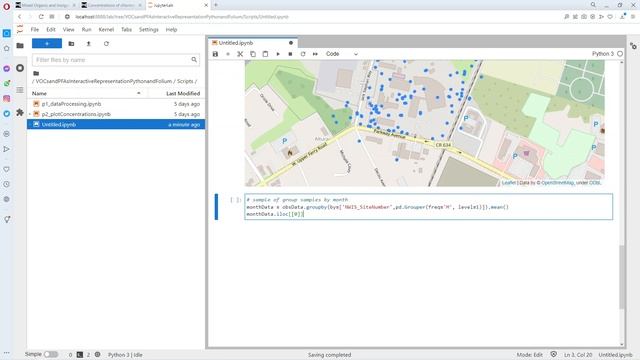Open the Edit menu
Image resolution: width=640 pixels, height=360 pixels.
coord(51,30)
